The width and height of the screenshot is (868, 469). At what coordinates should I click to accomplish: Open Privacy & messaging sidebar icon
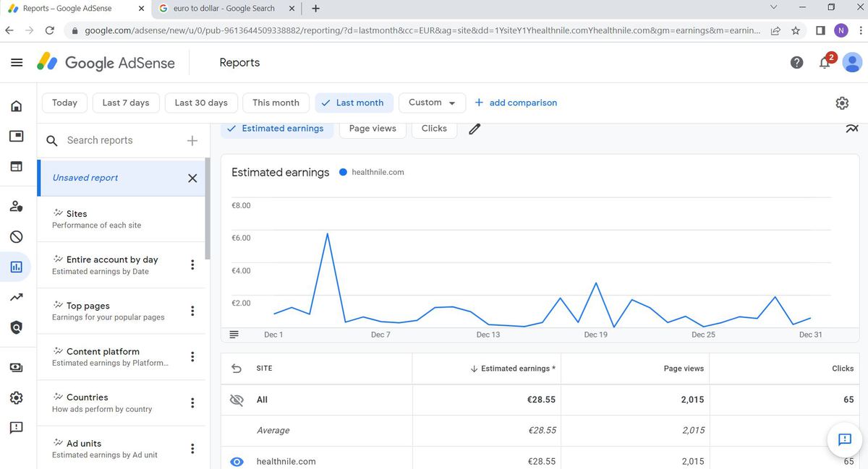[x=16, y=207]
